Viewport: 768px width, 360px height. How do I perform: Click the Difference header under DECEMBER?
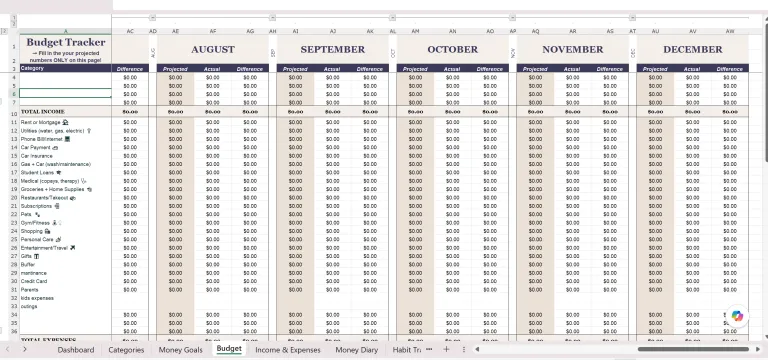coord(730,69)
